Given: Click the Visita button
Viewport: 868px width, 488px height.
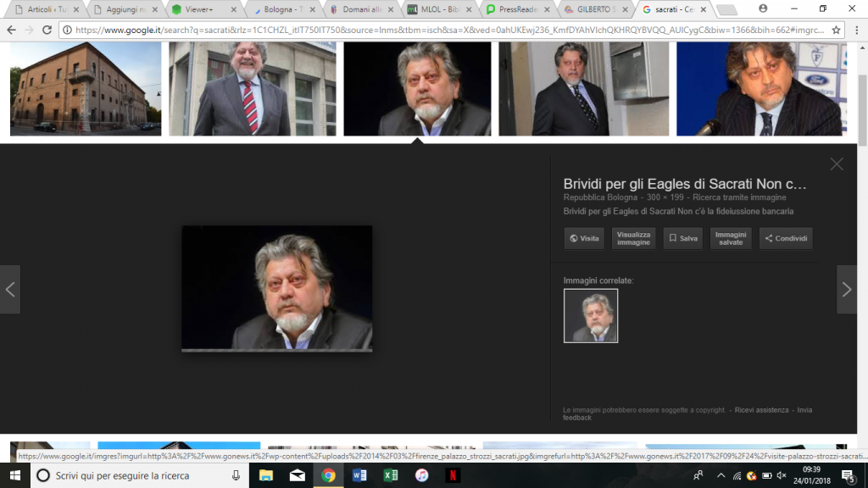Looking at the screenshot, I should tap(584, 238).
